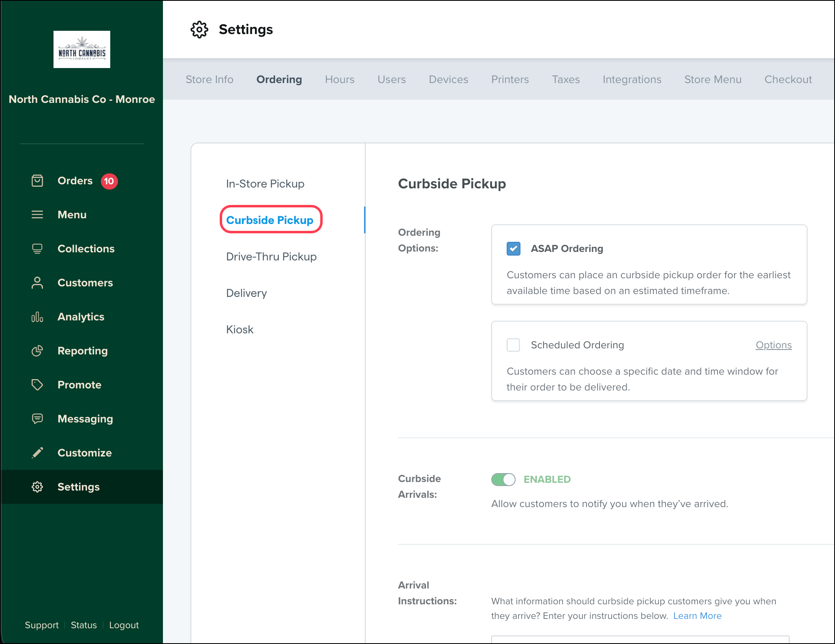This screenshot has height=644, width=835.
Task: Click the Logout link
Action: (124, 625)
